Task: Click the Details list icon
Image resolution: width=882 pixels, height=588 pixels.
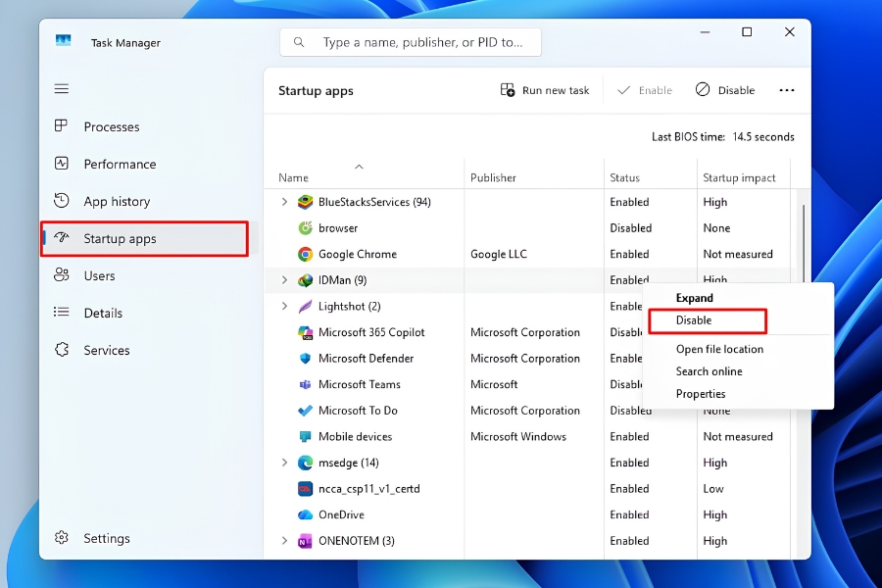Action: 61,312
